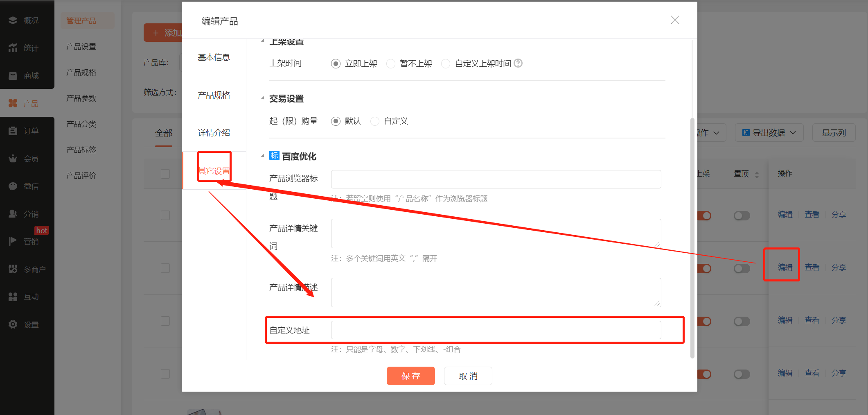Image resolution: width=868 pixels, height=415 pixels.
Task: Click the 标 badge beside 百度优化
Action: click(x=274, y=156)
